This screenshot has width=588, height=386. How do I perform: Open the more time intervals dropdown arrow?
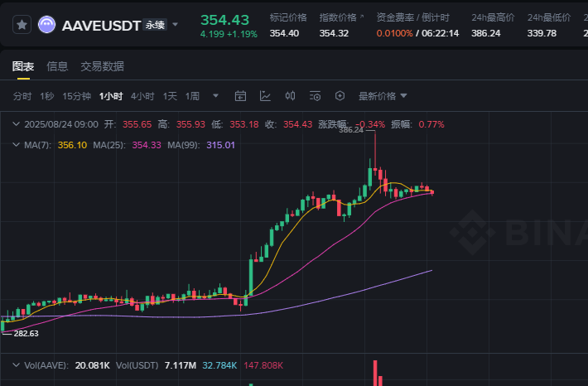pyautogui.click(x=216, y=96)
